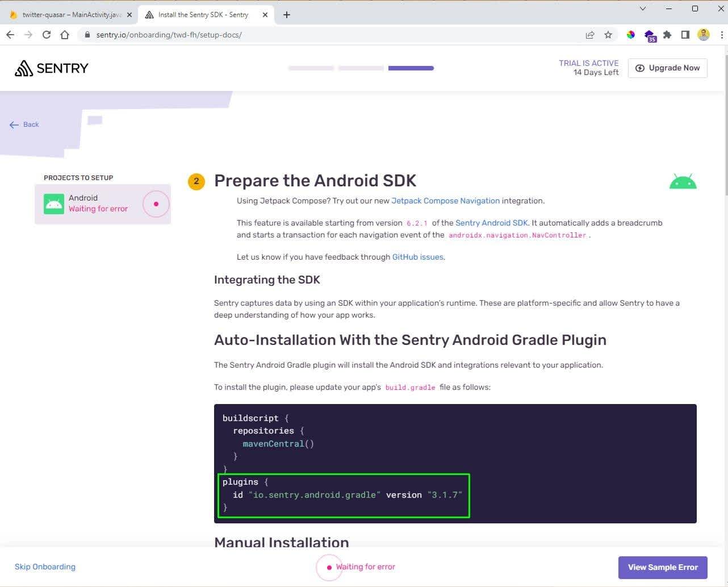Click PROJECTS TO SETUP label

(78, 178)
